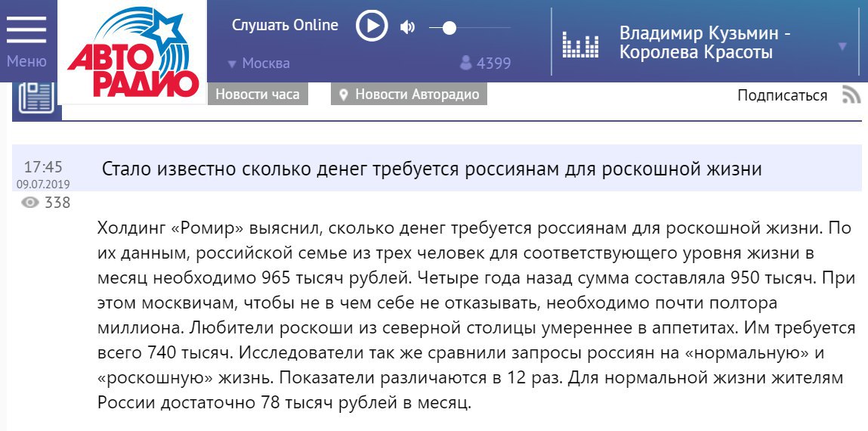Adjust the volume slider handle
Image resolution: width=868 pixels, height=431 pixels.
point(449,28)
